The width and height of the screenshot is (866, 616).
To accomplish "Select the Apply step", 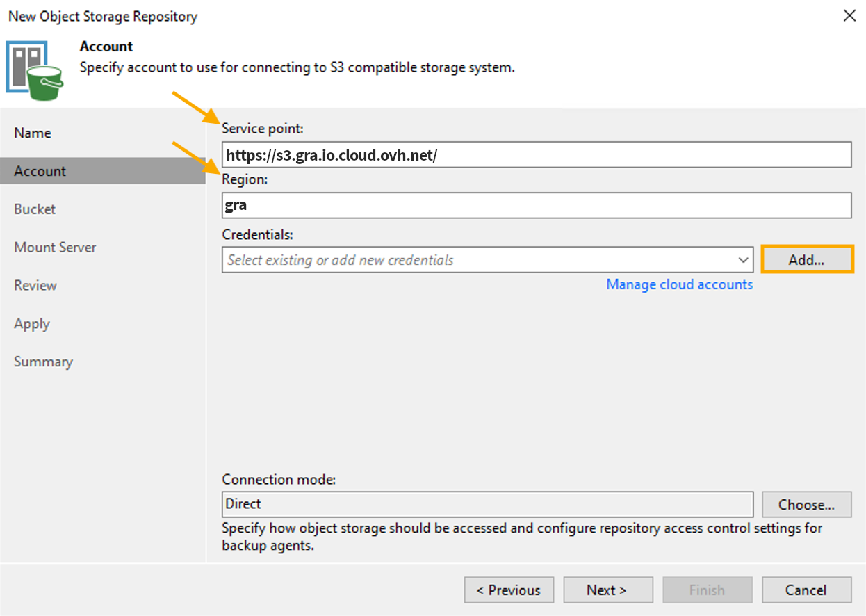I will tap(31, 323).
